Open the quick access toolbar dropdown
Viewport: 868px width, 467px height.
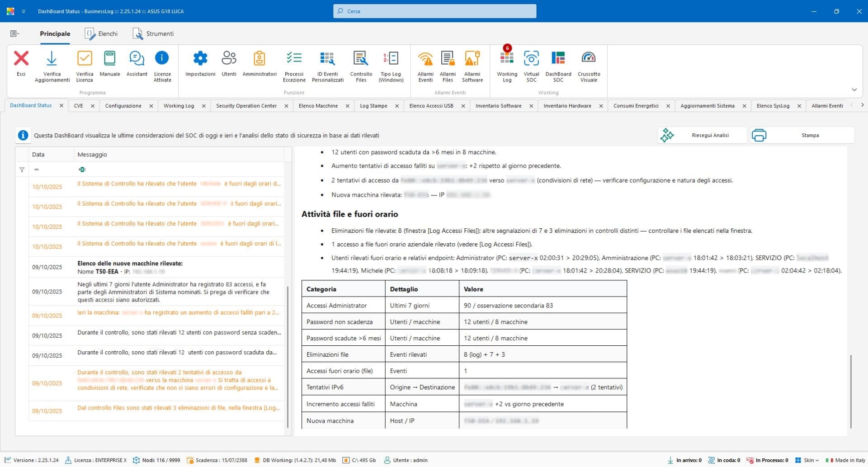(x=24, y=11)
